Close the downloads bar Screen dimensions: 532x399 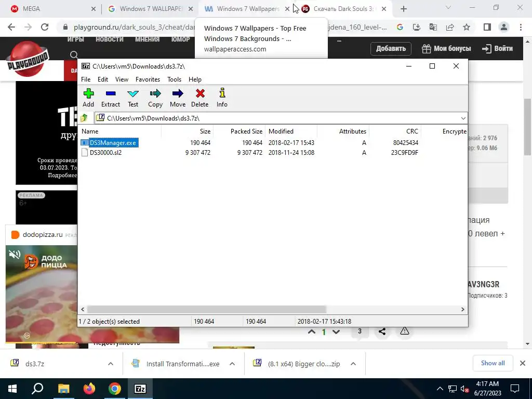(523, 363)
